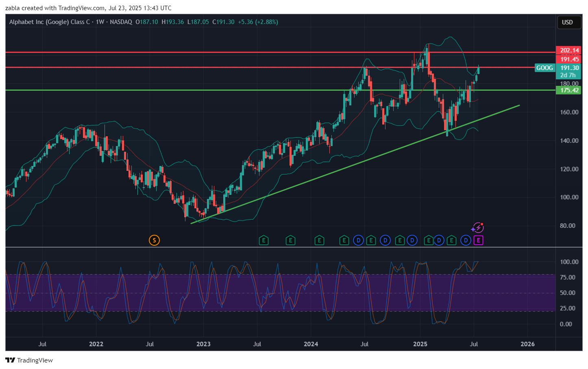Click the C191.30 close value in header
The width and height of the screenshot is (588, 369).
(x=223, y=22)
